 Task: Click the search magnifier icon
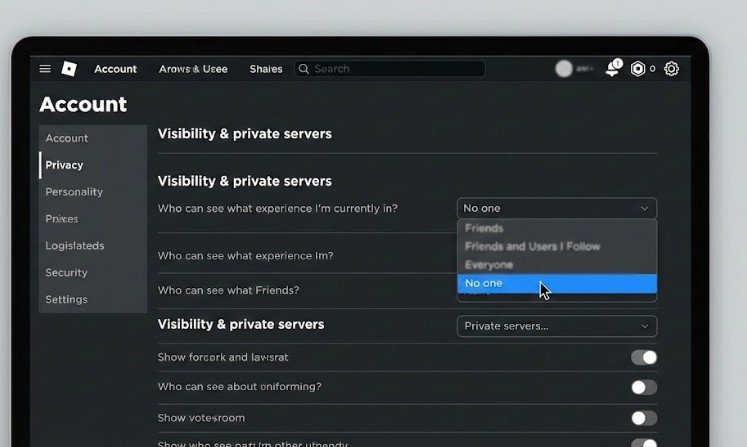pos(304,69)
